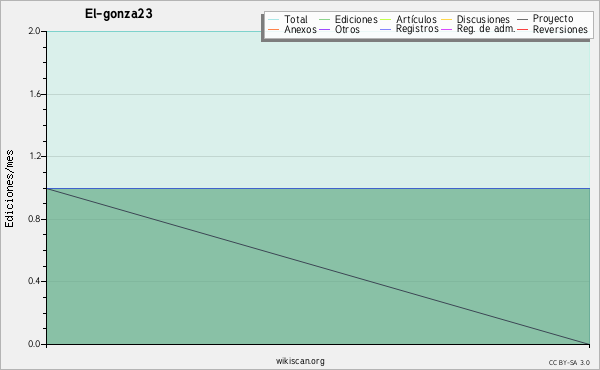Click the Reversiones red line swatch

point(522,29)
